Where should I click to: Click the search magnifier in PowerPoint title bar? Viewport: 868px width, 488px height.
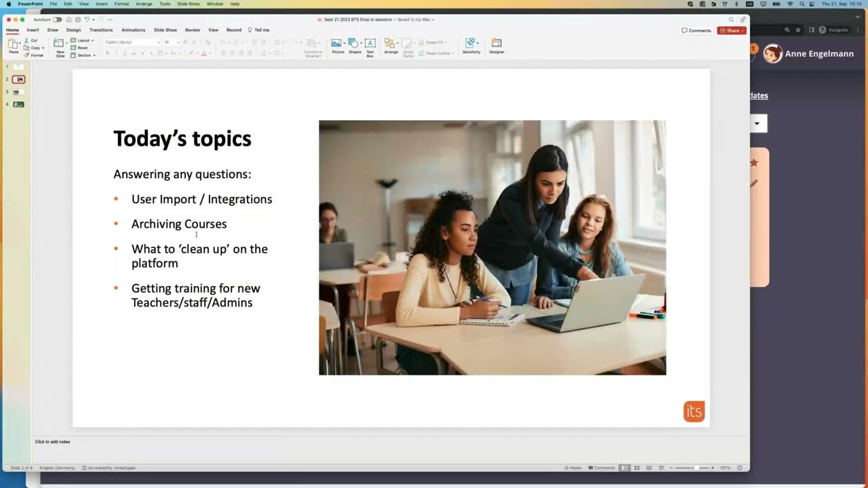point(731,20)
